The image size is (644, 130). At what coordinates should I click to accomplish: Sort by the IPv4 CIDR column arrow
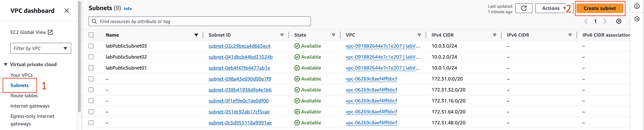point(494,35)
